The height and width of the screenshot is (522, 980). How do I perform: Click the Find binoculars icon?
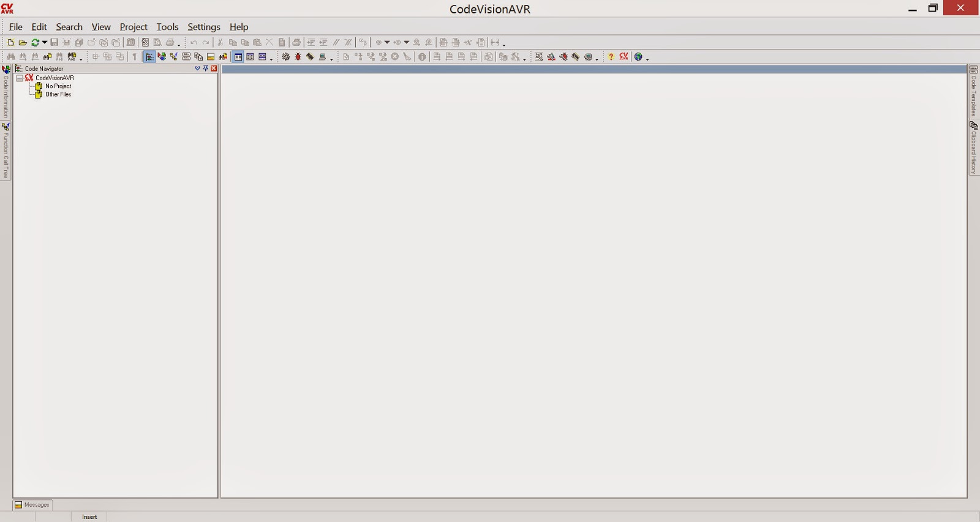(10, 56)
